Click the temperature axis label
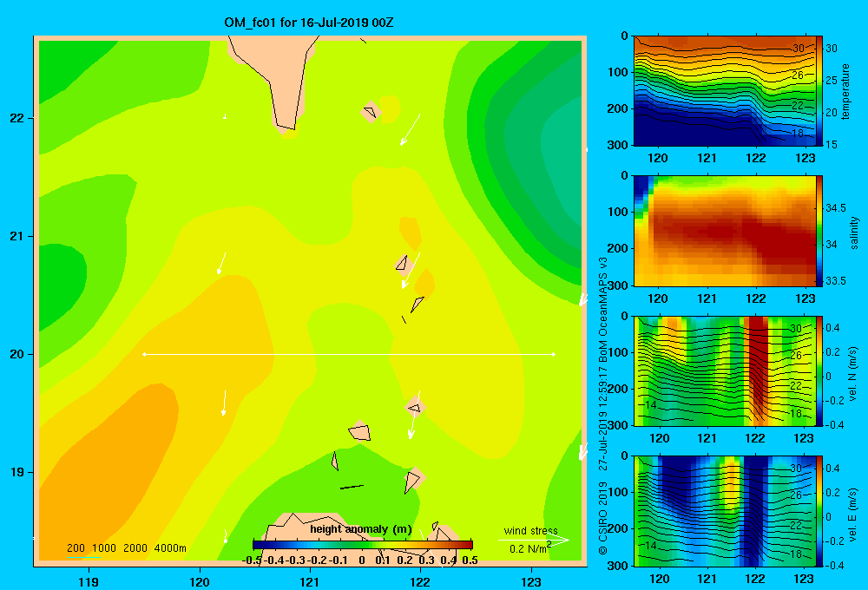The width and height of the screenshot is (868, 590). (x=845, y=91)
